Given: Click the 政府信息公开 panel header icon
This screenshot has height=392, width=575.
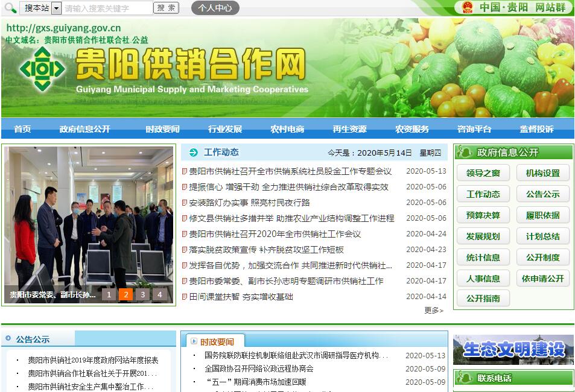Looking at the screenshot, I should tap(465, 152).
